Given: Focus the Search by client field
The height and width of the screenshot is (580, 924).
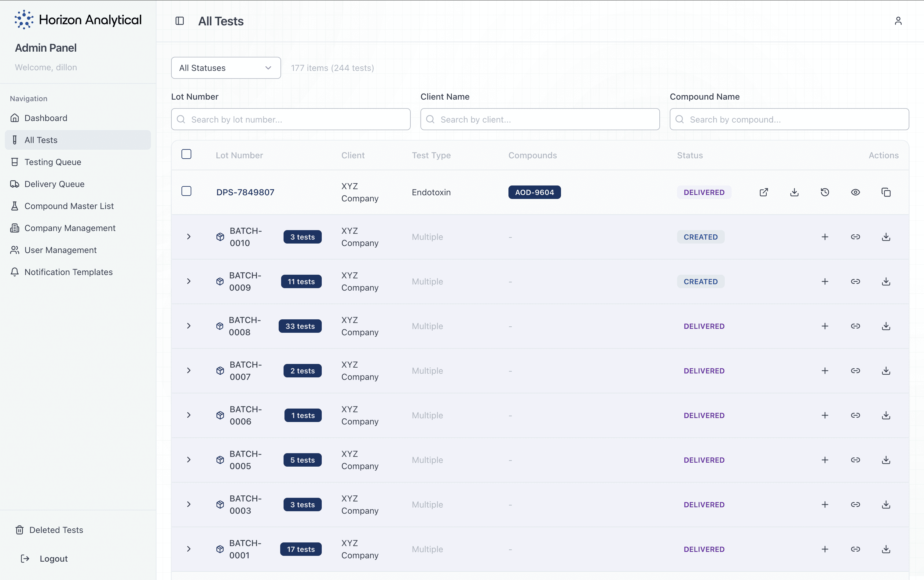Looking at the screenshot, I should (540, 119).
